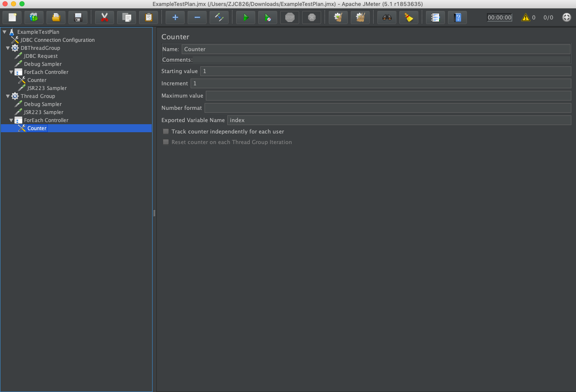Click the remote engine status icon

[x=567, y=17]
